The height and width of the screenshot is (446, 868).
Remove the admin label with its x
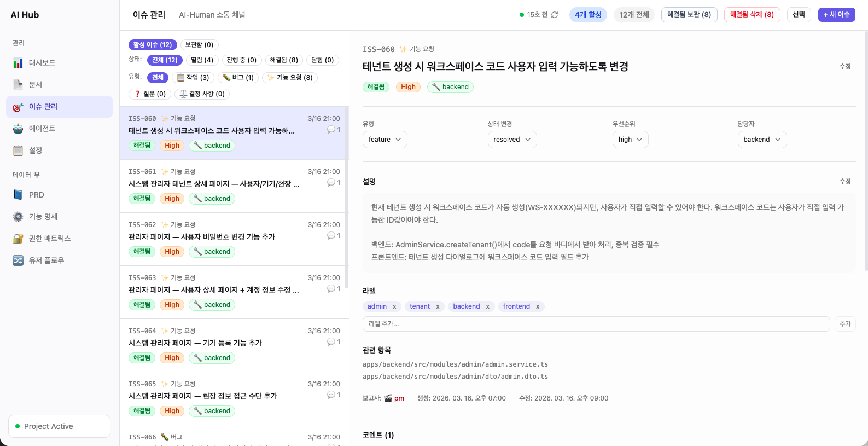pos(394,306)
